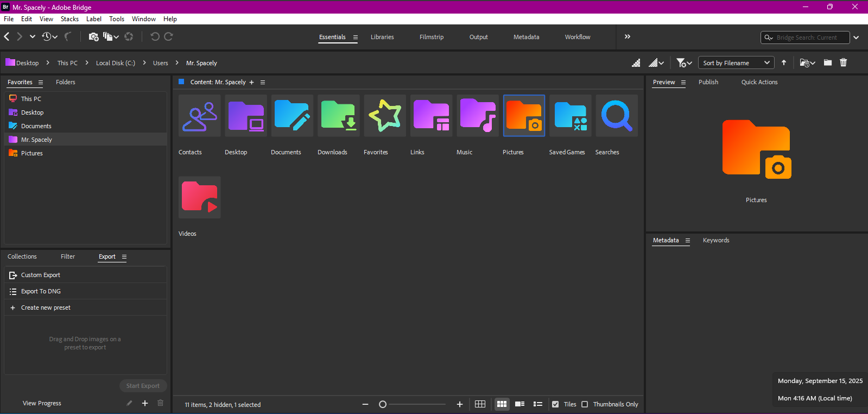Click Local Disk (C:) in the path bar
The height and width of the screenshot is (414, 868).
pyautogui.click(x=116, y=63)
